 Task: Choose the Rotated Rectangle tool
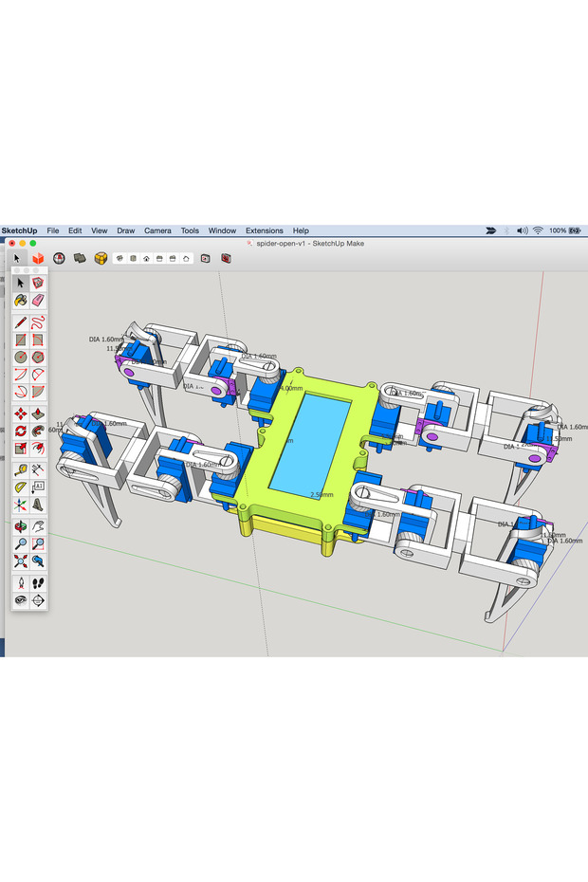(x=38, y=340)
